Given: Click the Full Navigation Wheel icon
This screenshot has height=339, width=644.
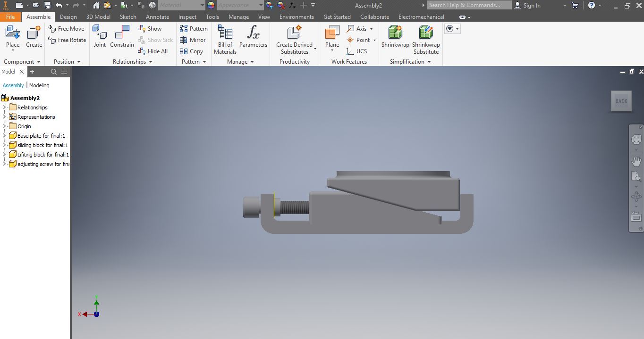Looking at the screenshot, I should tap(636, 140).
